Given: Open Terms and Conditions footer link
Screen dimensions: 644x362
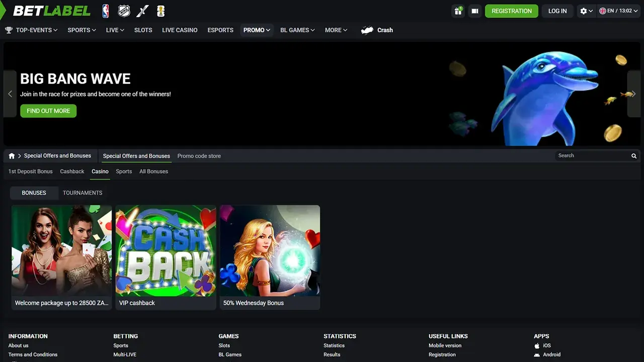Looking at the screenshot, I should pos(33,354).
